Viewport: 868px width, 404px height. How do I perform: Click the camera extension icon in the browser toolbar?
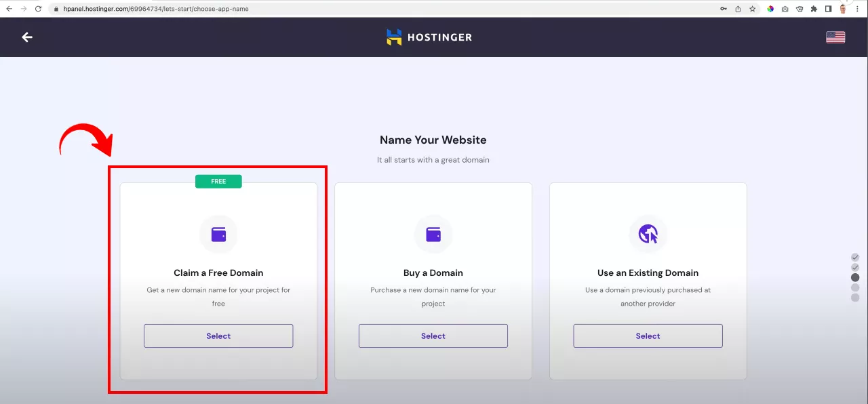pos(785,9)
